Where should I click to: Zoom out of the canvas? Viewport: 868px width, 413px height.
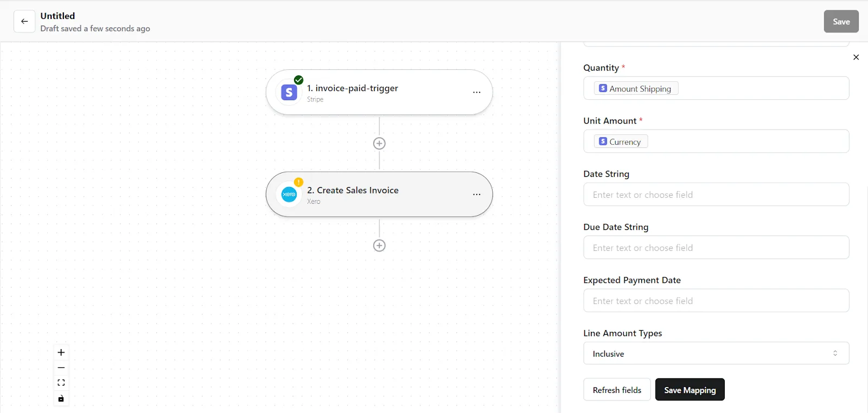pyautogui.click(x=61, y=367)
